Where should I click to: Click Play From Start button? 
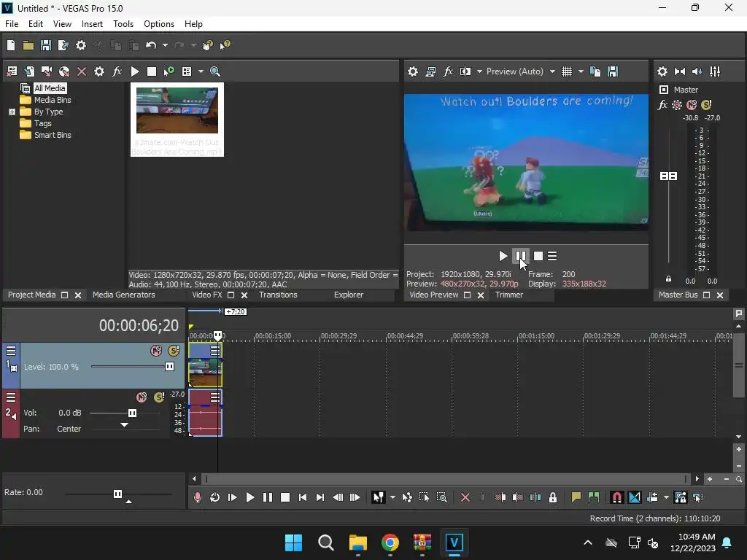(x=233, y=497)
